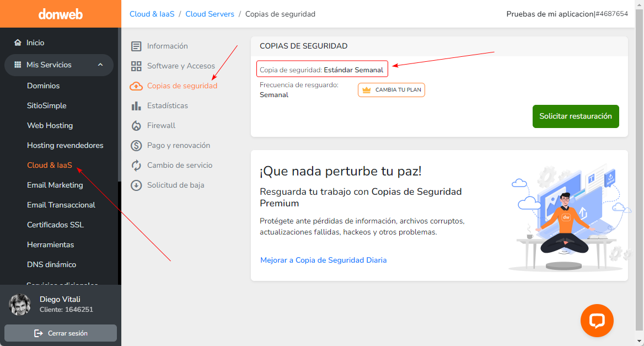
Task: Click the crown icon on Cambia tu plan
Action: [x=366, y=89]
